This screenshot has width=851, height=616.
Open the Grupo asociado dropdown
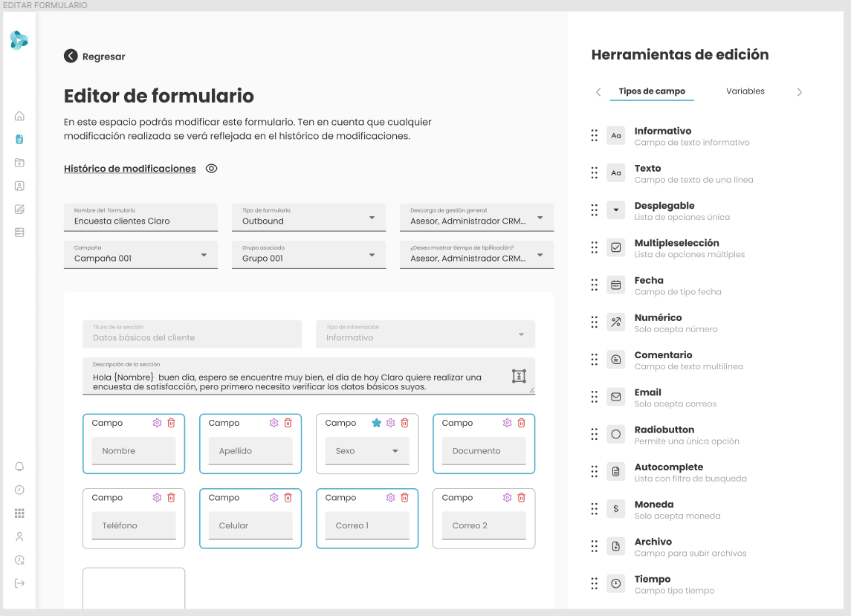click(372, 255)
